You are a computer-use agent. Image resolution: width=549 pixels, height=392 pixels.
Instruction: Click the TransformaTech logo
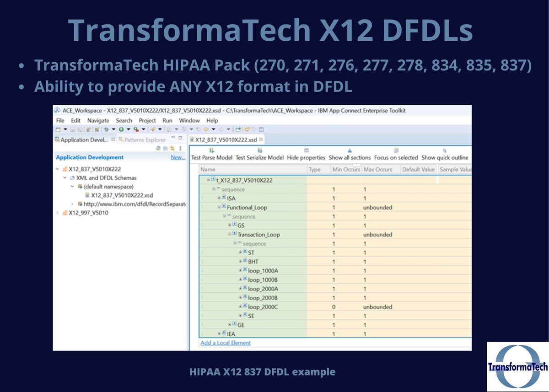tap(517, 366)
